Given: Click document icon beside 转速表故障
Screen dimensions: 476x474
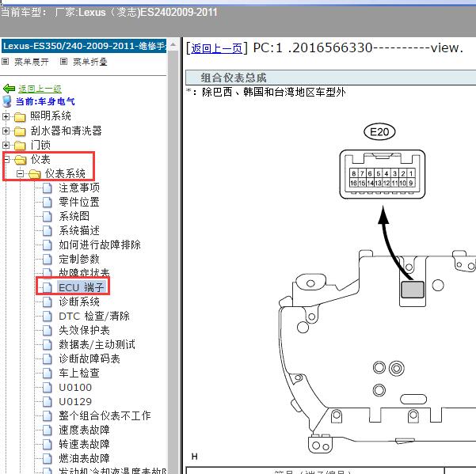Looking at the screenshot, I should click(x=47, y=444).
